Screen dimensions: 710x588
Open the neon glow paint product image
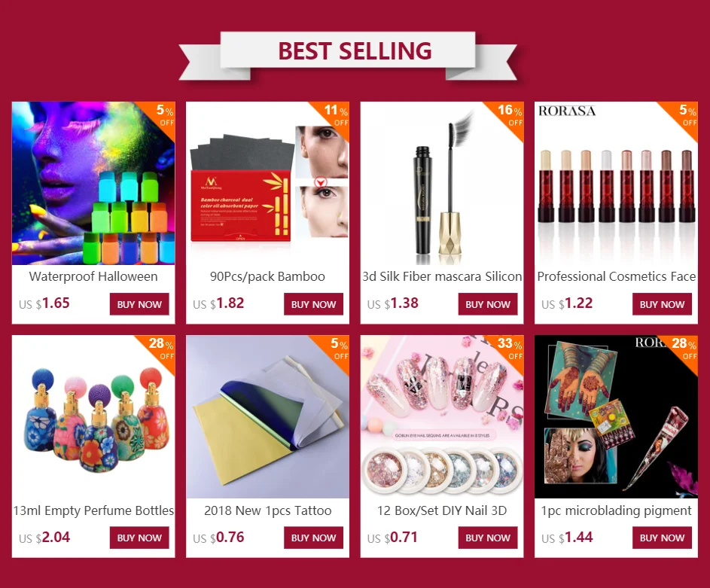coord(93,183)
